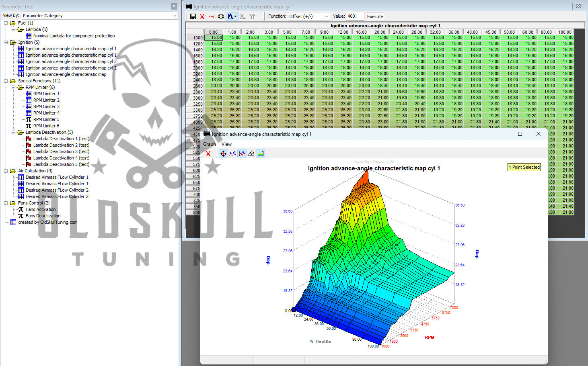Click the table icon of created by OldSkullTuning.com
This screenshot has height=366, width=588.
13,222
